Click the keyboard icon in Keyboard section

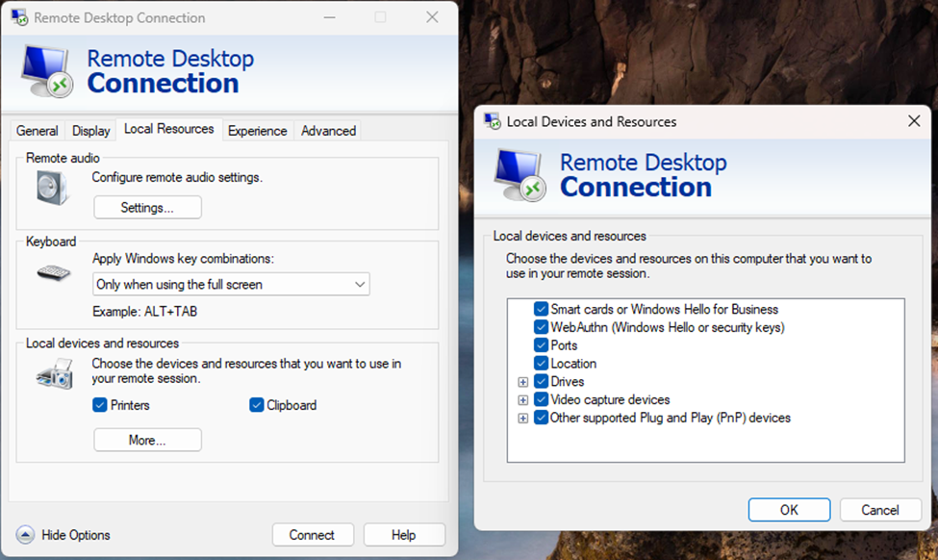tap(54, 273)
